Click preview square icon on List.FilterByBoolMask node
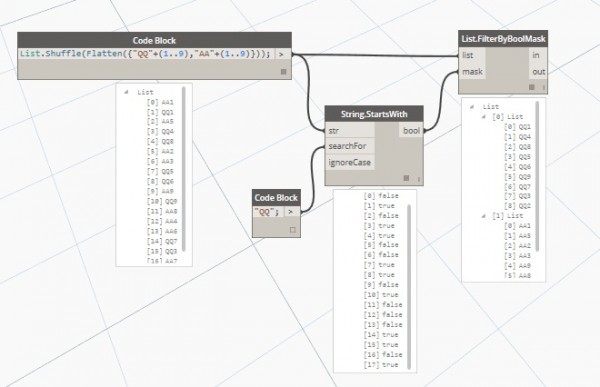600x387 pixels. pyautogui.click(x=532, y=87)
